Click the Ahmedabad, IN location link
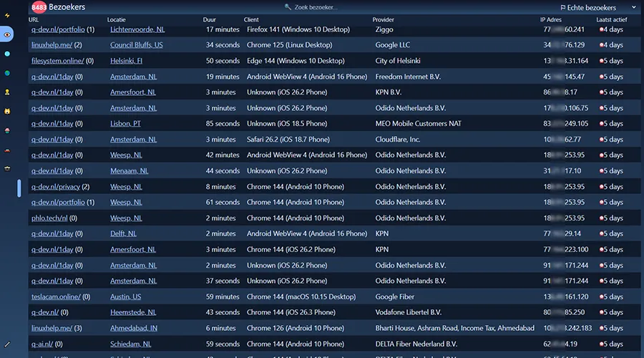This screenshot has width=644, height=358. point(134,328)
